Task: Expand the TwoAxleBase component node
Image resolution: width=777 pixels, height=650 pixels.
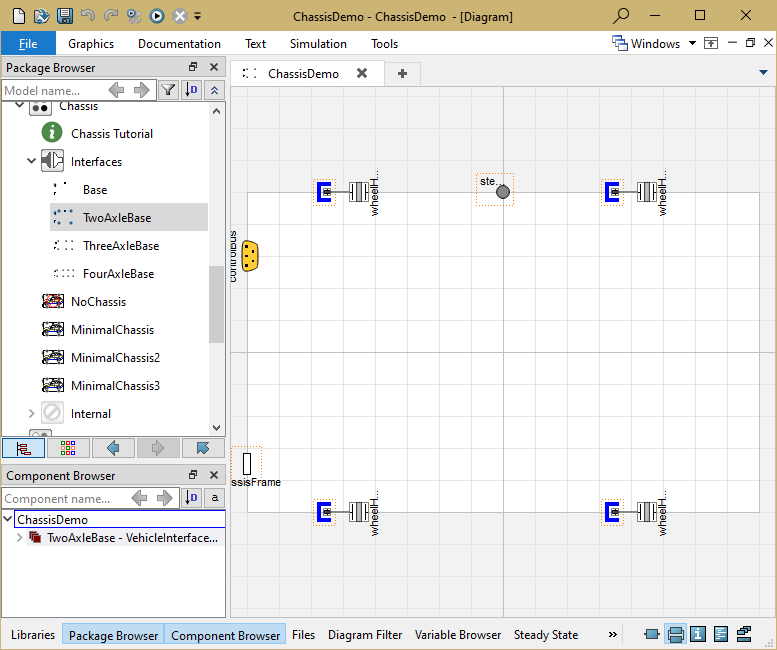Action: tap(20, 538)
